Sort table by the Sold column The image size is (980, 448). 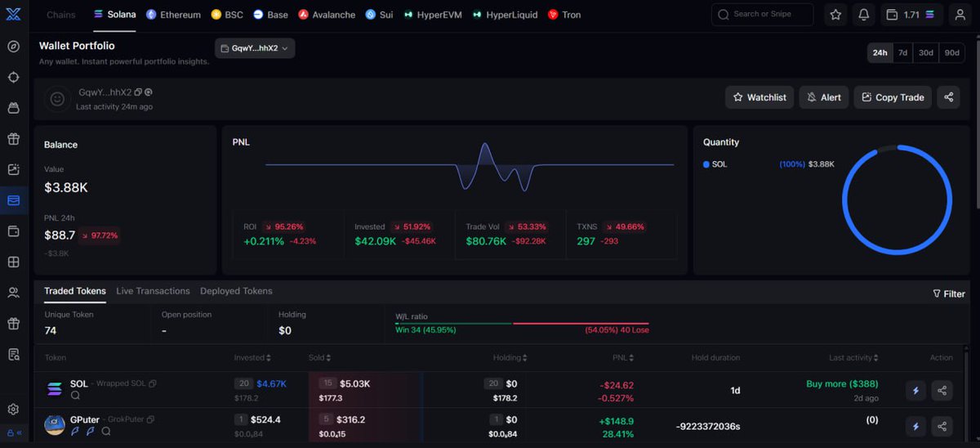(x=320, y=357)
